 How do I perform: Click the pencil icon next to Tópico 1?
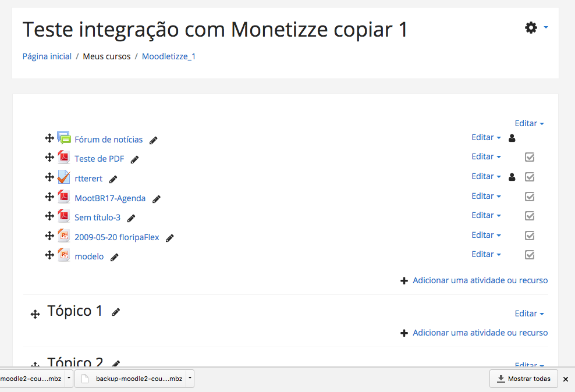(x=116, y=312)
